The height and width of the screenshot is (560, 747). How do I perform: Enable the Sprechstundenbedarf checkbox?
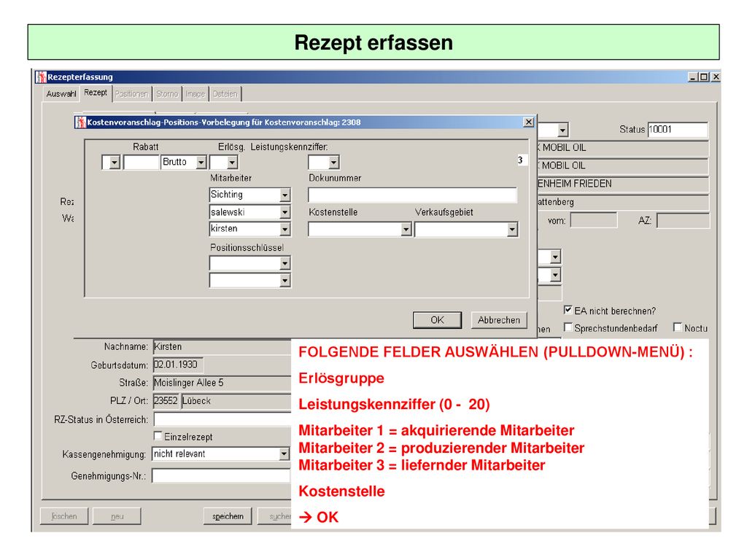568,327
